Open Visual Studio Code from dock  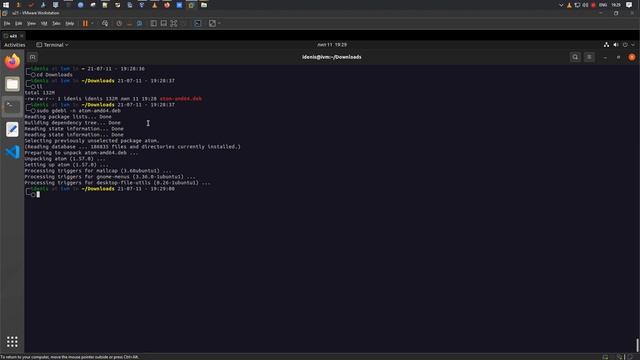click(x=12, y=152)
